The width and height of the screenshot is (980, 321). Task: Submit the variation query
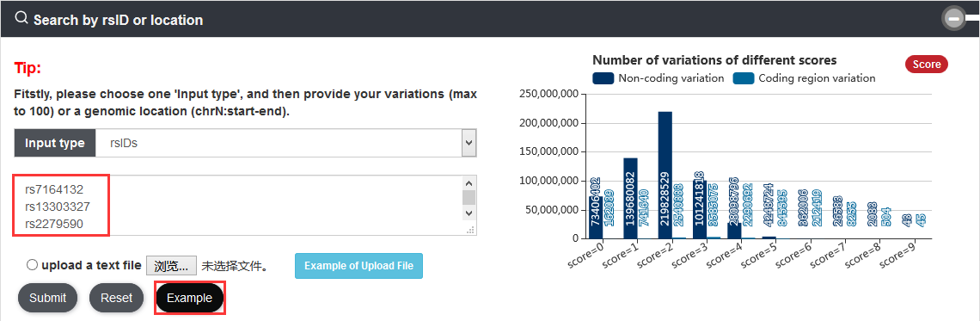pyautogui.click(x=47, y=298)
